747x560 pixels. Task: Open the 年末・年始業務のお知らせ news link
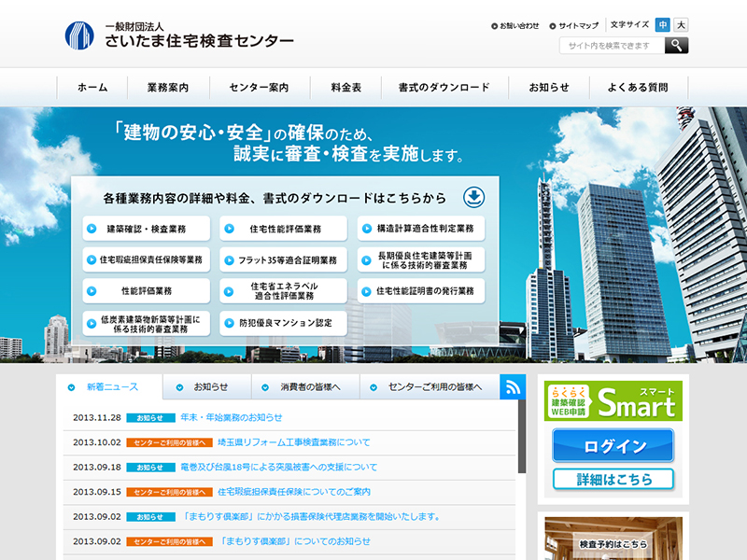pyautogui.click(x=231, y=417)
